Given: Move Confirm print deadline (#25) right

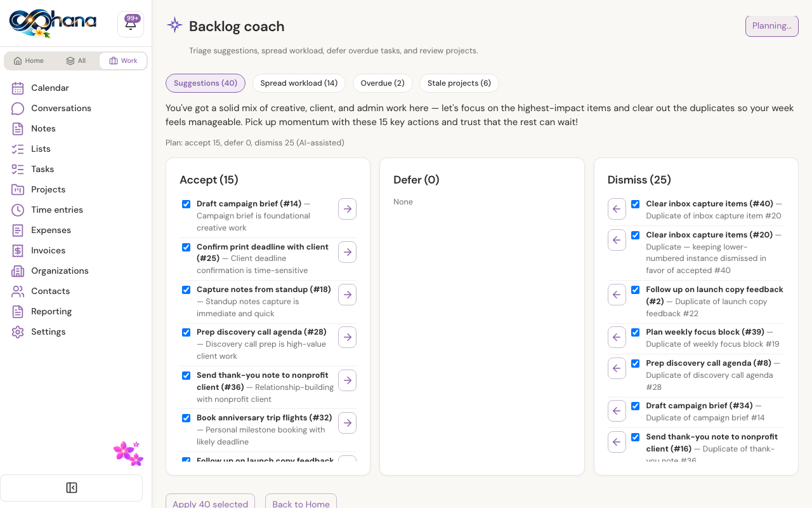Looking at the screenshot, I should coord(347,252).
